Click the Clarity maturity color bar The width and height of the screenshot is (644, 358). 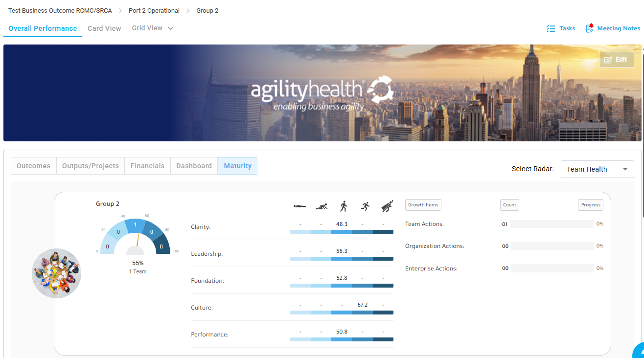pos(342,232)
